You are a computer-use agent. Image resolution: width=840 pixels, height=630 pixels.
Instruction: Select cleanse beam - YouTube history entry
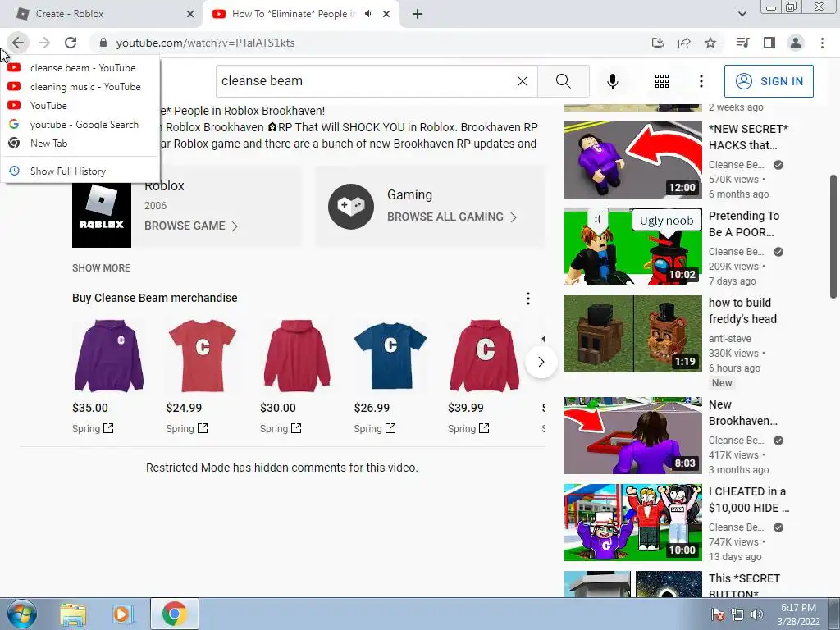[x=80, y=68]
